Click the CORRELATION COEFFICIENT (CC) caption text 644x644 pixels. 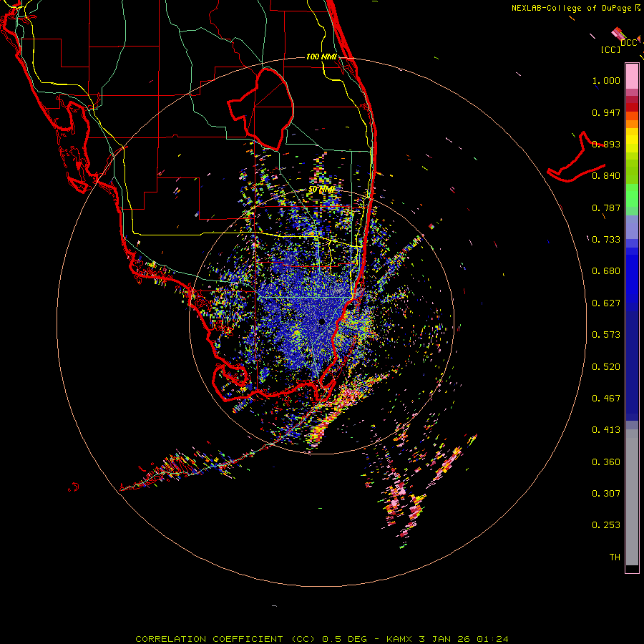pyautogui.click(x=225, y=639)
